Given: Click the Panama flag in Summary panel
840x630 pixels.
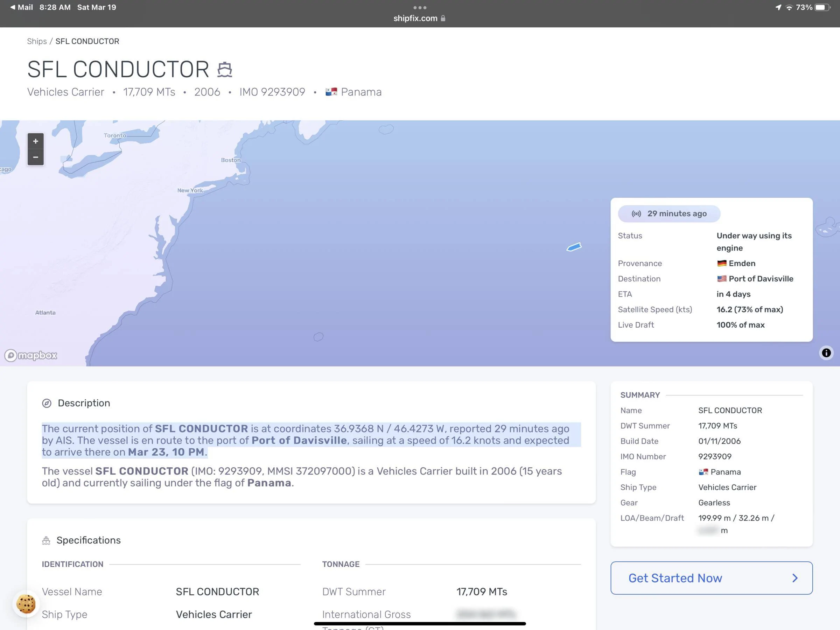Looking at the screenshot, I should pyautogui.click(x=703, y=472).
